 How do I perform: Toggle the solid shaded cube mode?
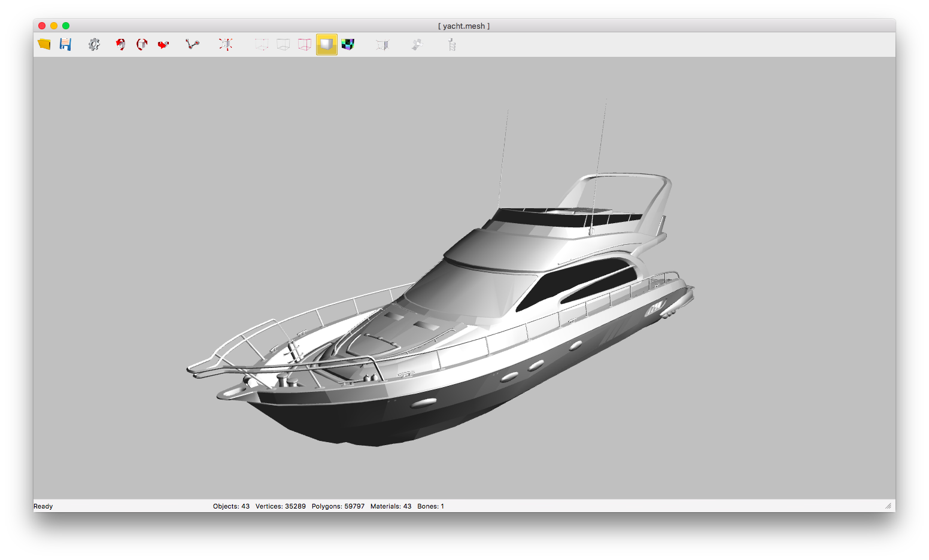pos(326,44)
